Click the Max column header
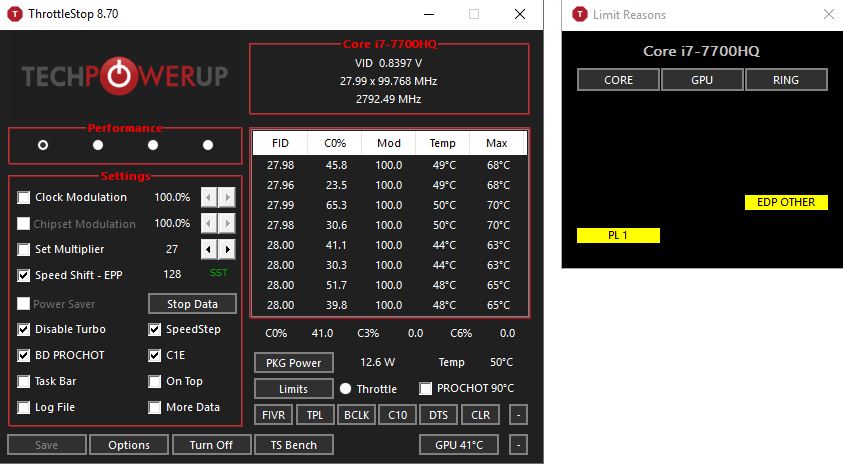This screenshot has width=843, height=464. pos(497,143)
